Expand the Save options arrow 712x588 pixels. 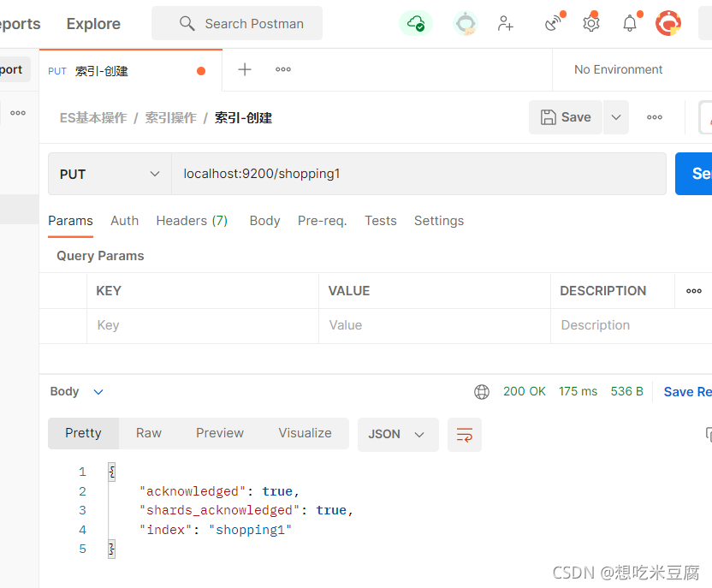pos(616,117)
